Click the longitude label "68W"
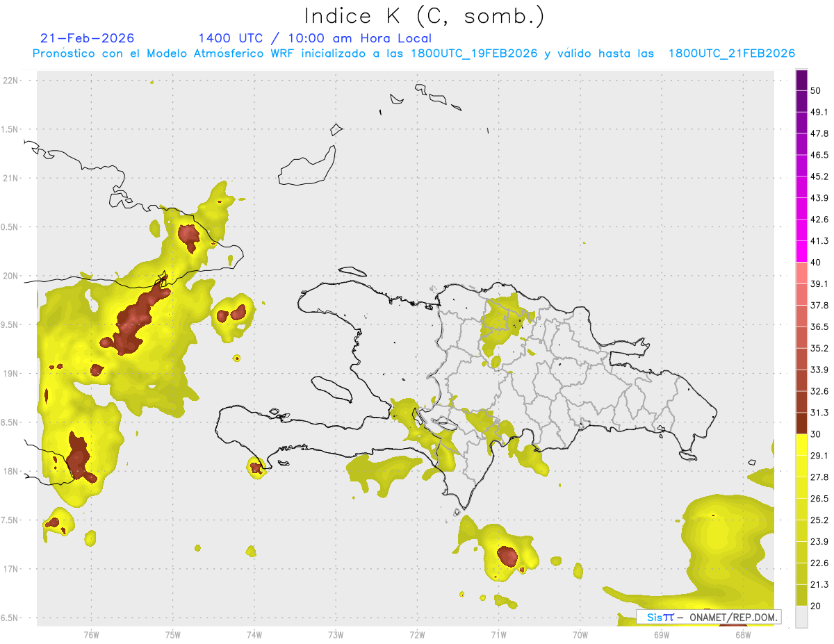This screenshot has height=644, width=834. point(742,634)
